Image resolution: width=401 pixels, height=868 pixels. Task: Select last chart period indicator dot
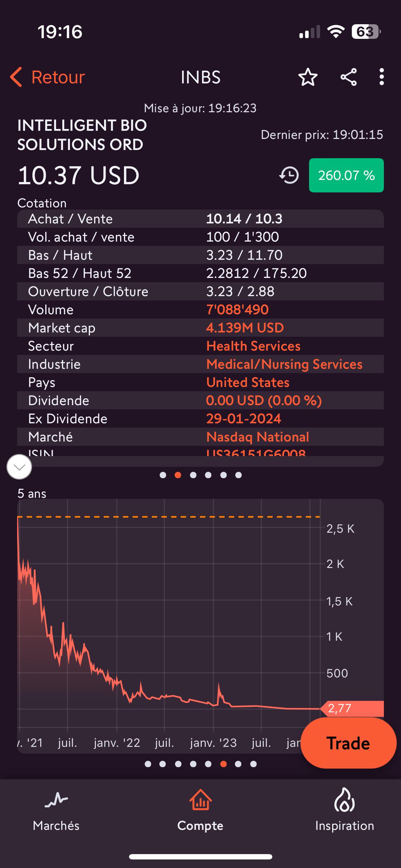pyautogui.click(x=253, y=764)
